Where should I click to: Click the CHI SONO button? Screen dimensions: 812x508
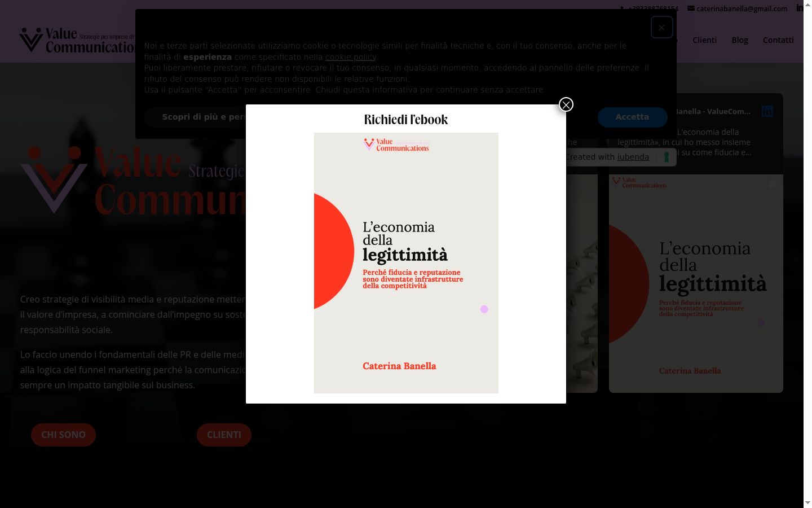tap(63, 435)
